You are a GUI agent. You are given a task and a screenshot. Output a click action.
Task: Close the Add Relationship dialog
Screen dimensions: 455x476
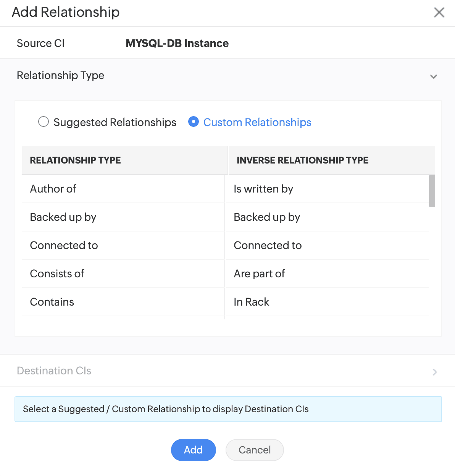tap(439, 13)
